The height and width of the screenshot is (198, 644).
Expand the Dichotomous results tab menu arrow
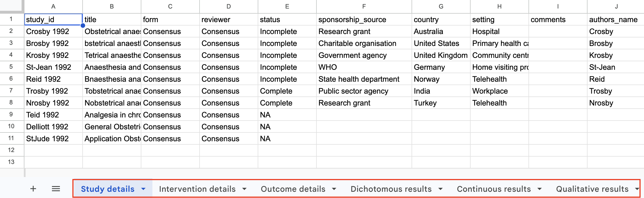[440, 189]
